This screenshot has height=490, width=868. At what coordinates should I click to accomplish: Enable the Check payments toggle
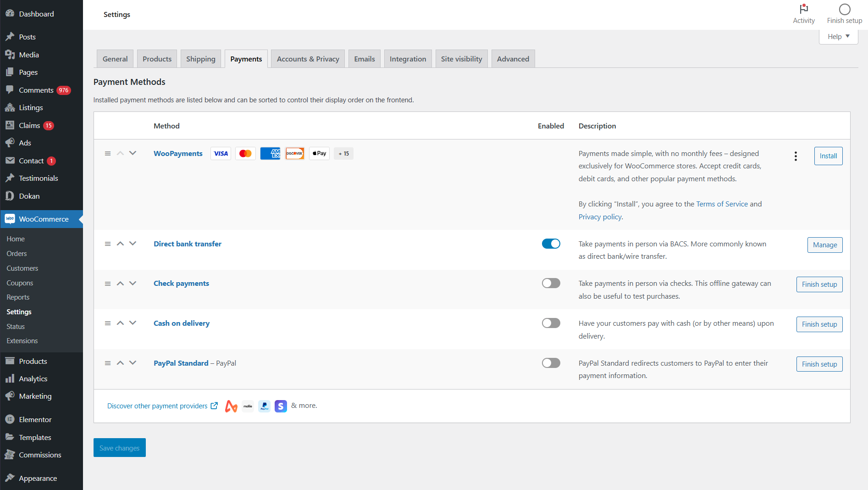coord(551,284)
